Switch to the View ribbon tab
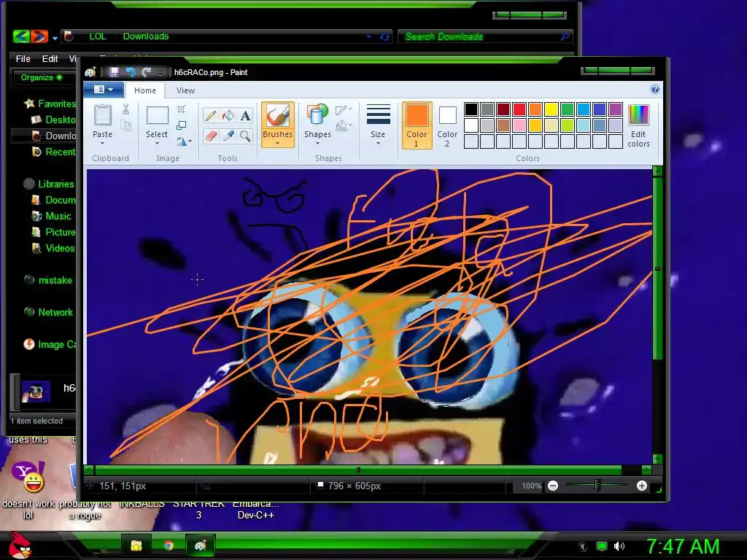The image size is (747, 560). [185, 90]
